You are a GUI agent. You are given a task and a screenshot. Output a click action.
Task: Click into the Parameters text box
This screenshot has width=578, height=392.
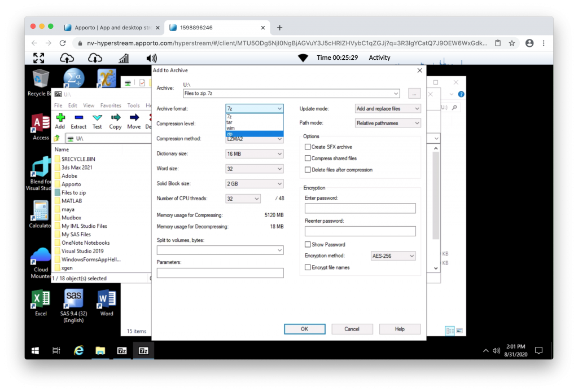point(220,273)
